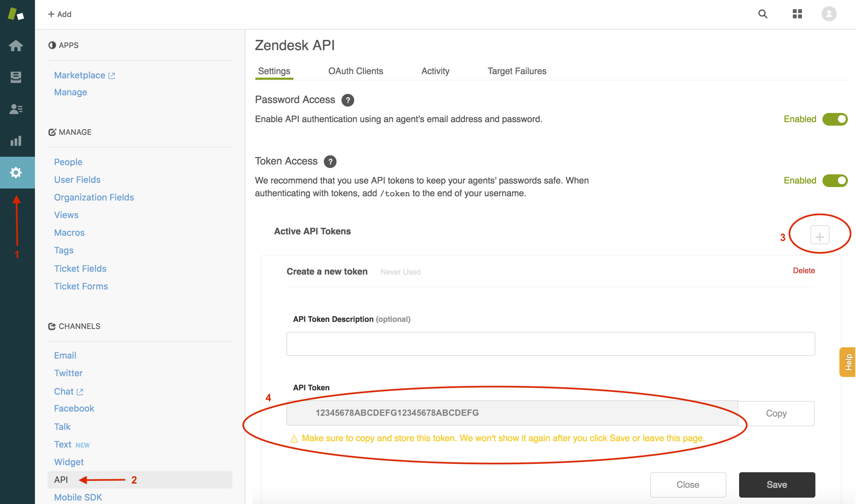Open the Zendesk products grid icon
The width and height of the screenshot is (856, 504).
tap(797, 14)
